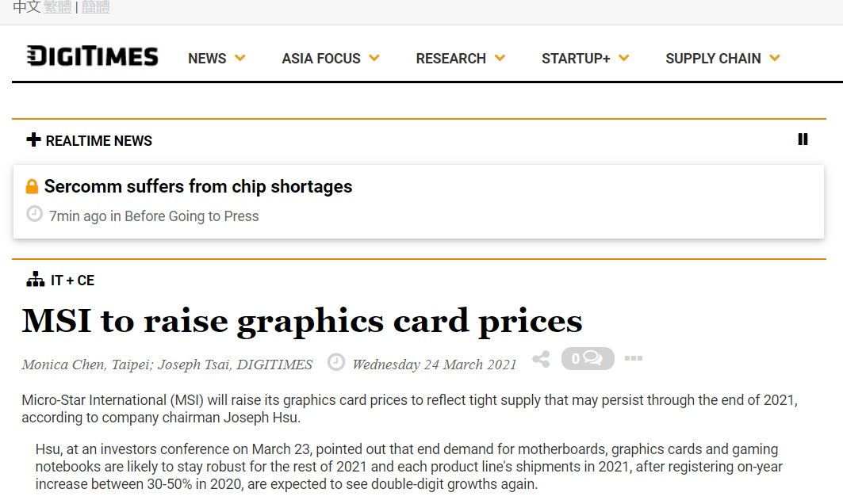The height and width of the screenshot is (504, 843).
Task: Click the plus icon beside Realtime News
Action: coord(33,139)
